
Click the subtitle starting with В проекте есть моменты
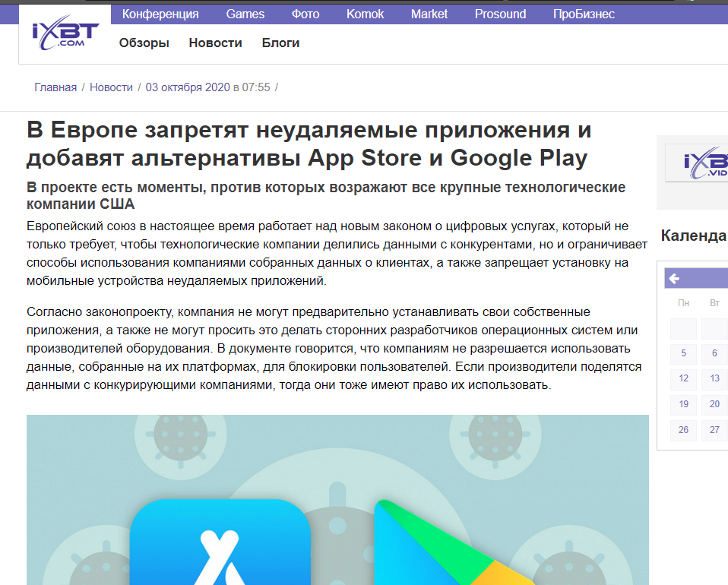pos(326,195)
